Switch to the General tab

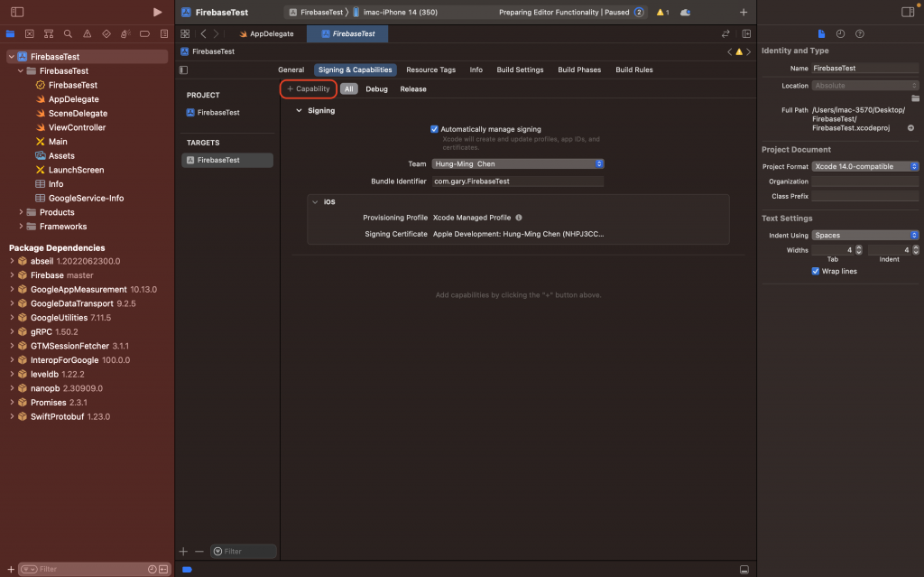[291, 70]
